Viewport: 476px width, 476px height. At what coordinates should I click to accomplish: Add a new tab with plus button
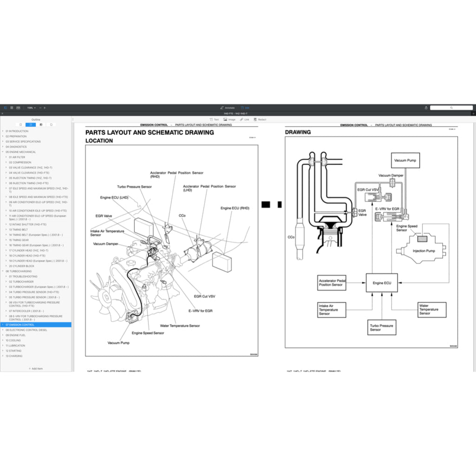473,113
